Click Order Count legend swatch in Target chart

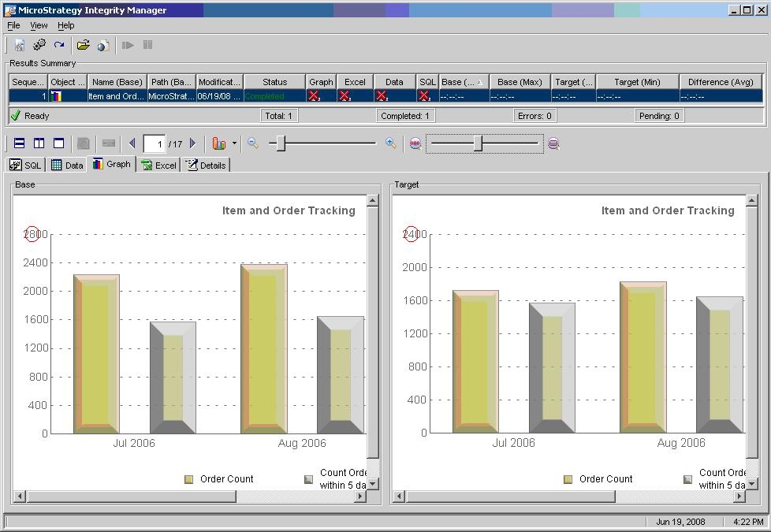[x=568, y=479]
